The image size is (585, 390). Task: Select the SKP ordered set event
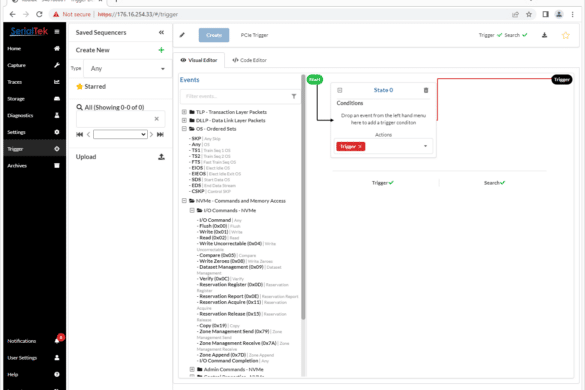pyautogui.click(x=205, y=138)
